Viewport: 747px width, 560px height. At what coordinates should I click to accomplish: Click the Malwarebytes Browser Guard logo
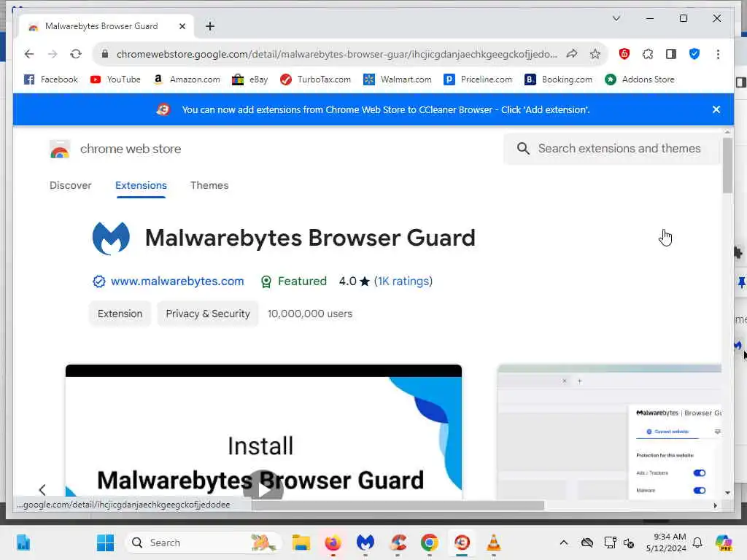point(111,238)
